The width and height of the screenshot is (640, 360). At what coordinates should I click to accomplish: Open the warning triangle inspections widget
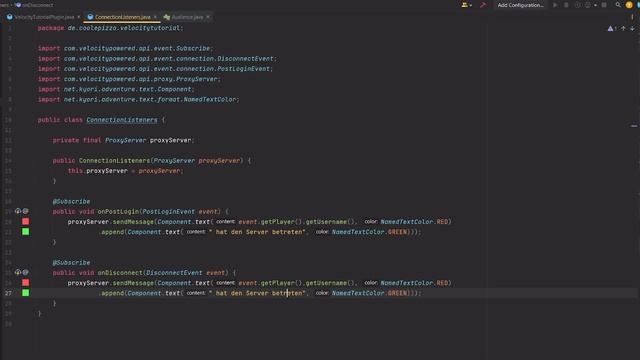point(611,29)
